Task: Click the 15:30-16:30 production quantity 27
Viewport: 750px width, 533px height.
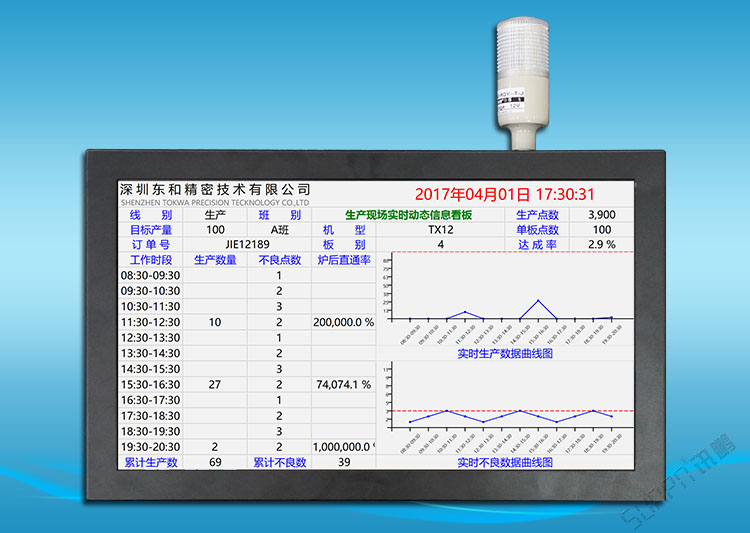Action: [215, 385]
